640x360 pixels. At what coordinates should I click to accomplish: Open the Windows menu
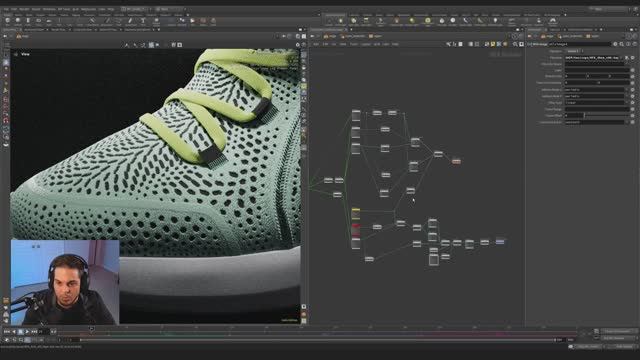pyautogui.click(x=49, y=9)
